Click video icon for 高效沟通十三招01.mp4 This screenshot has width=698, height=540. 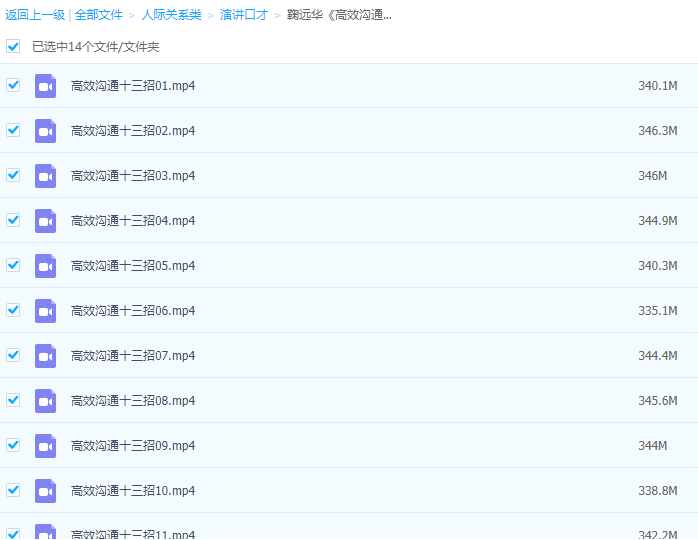click(45, 86)
